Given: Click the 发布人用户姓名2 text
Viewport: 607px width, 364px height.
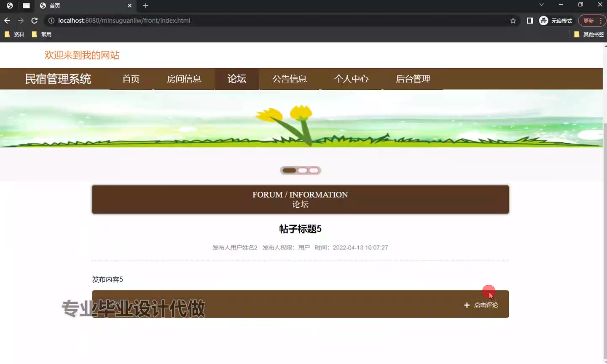Looking at the screenshot, I should (x=235, y=248).
